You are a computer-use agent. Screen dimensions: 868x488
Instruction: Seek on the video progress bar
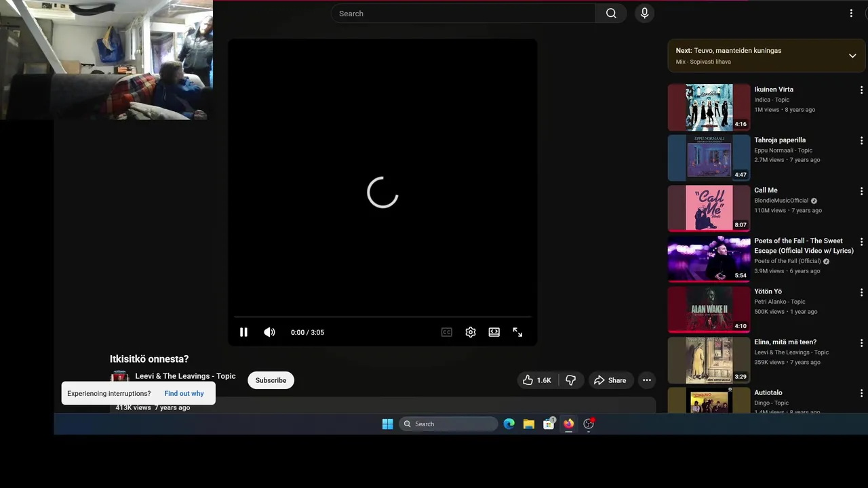pos(382,317)
